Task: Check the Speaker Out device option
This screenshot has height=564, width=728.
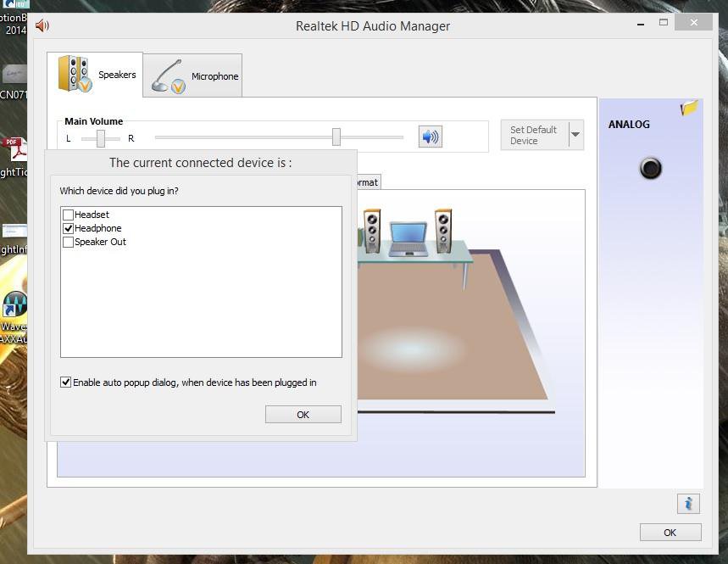Action: coord(69,242)
